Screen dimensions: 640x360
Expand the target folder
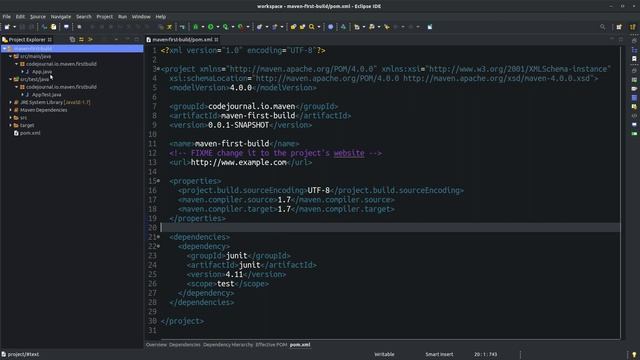click(11, 125)
